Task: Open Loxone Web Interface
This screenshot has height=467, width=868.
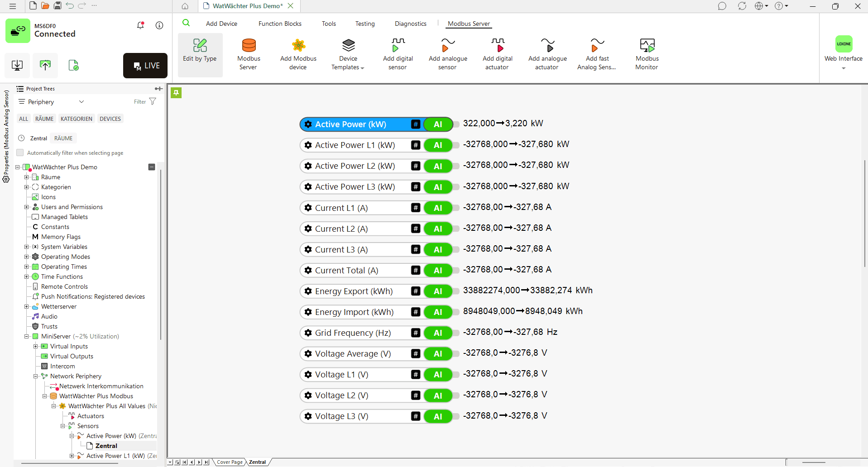Action: click(844, 49)
